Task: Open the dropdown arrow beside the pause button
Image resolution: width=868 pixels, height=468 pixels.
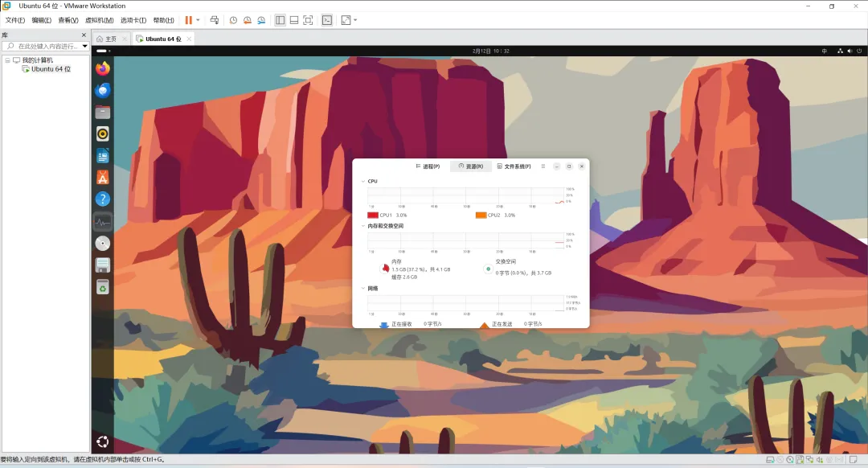Action: click(x=198, y=20)
